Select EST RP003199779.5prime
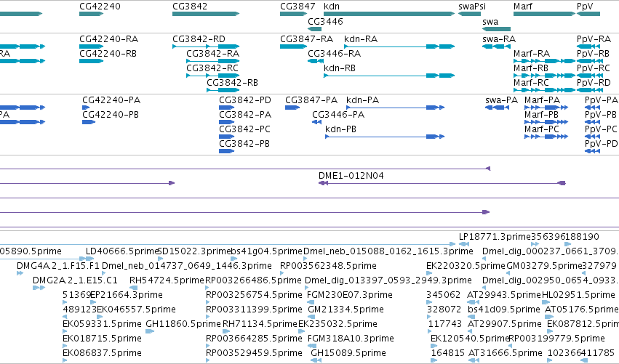619x364 pixels. click(556, 339)
